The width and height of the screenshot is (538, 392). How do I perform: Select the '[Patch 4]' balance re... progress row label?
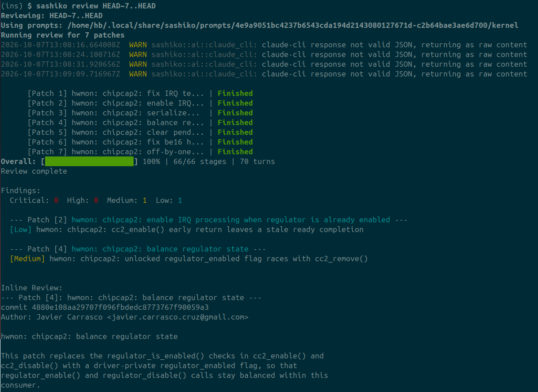(x=116, y=122)
